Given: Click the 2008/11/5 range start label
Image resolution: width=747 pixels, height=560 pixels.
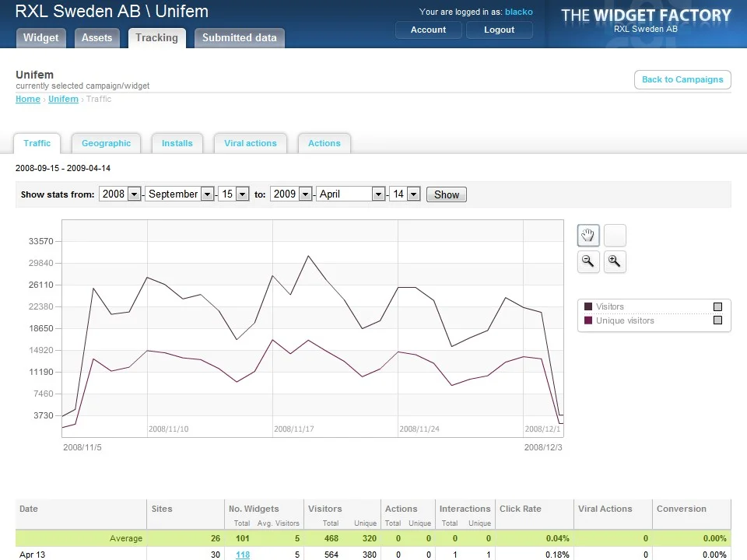Looking at the screenshot, I should tap(82, 447).
